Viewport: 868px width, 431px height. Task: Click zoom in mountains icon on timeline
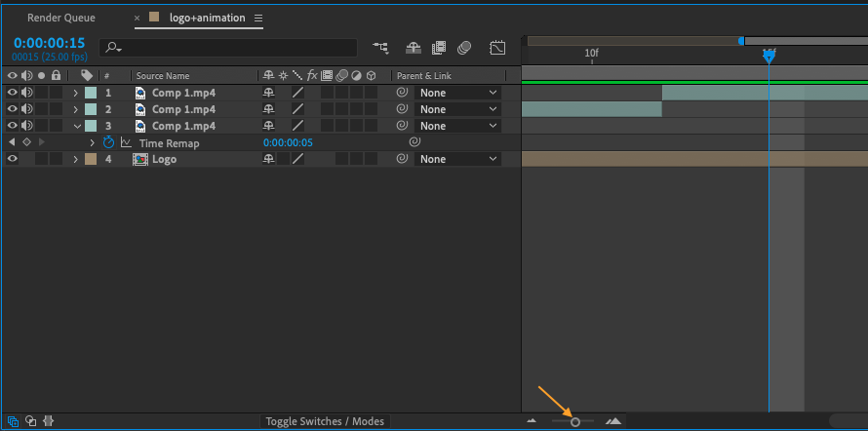tap(612, 421)
